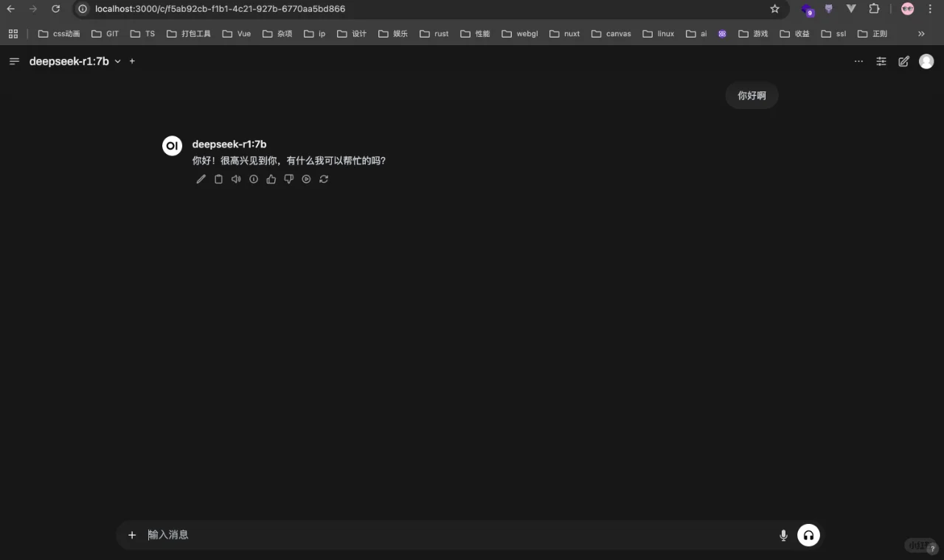This screenshot has height=560, width=944.
Task: Copy the assistant response to clipboard
Action: click(x=218, y=179)
